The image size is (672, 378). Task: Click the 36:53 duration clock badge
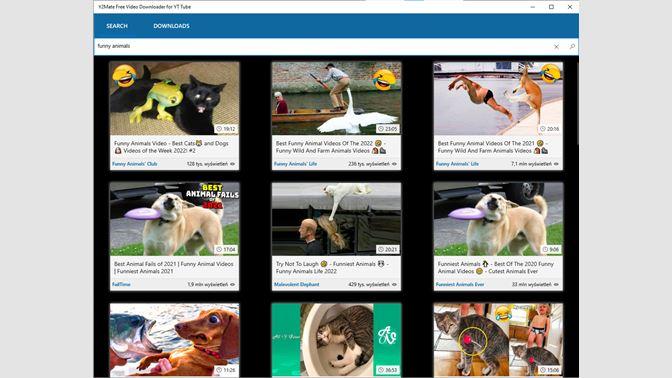coord(387,370)
